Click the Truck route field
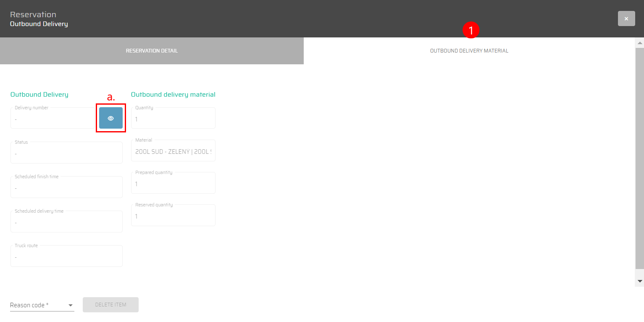This screenshot has height=322, width=644. click(66, 257)
